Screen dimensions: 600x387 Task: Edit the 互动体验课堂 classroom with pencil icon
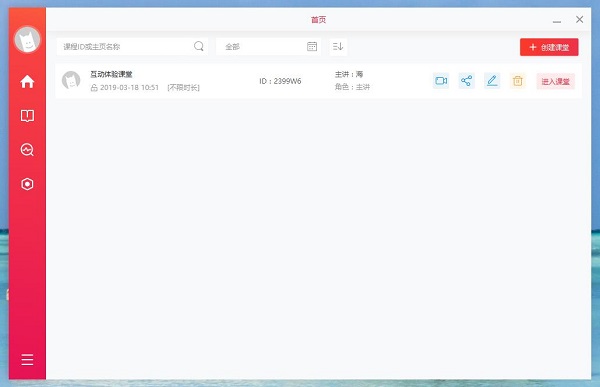492,81
